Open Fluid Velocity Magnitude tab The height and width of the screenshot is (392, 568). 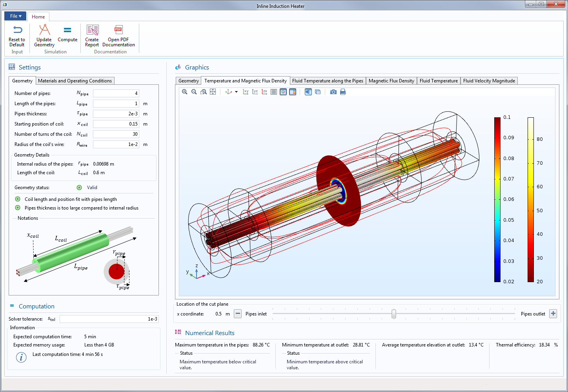tap(489, 81)
